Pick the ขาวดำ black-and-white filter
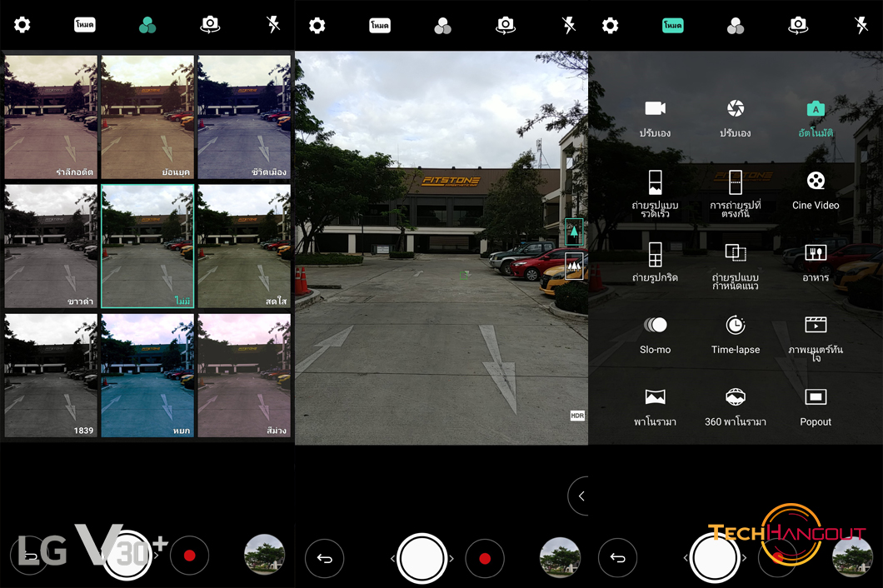The width and height of the screenshot is (883, 588). click(51, 247)
